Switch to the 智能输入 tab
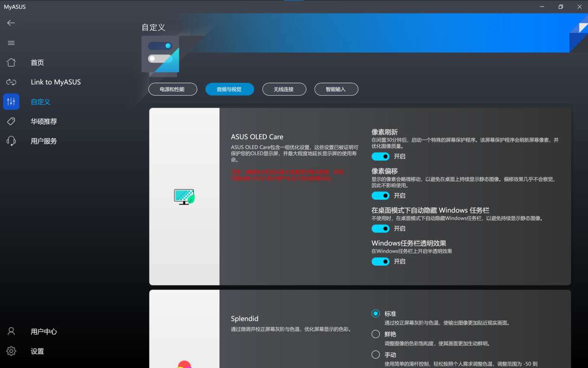Viewport: 588px width, 368px height. pos(336,89)
